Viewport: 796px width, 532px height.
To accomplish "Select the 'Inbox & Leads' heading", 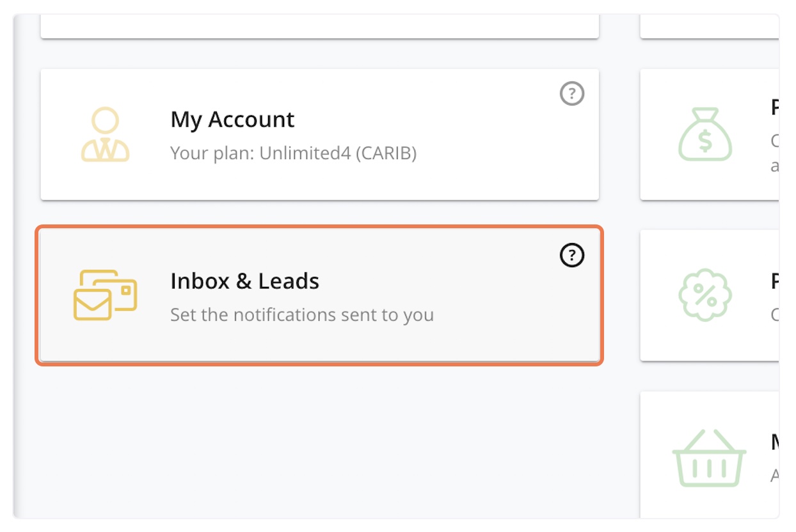I will (244, 281).
